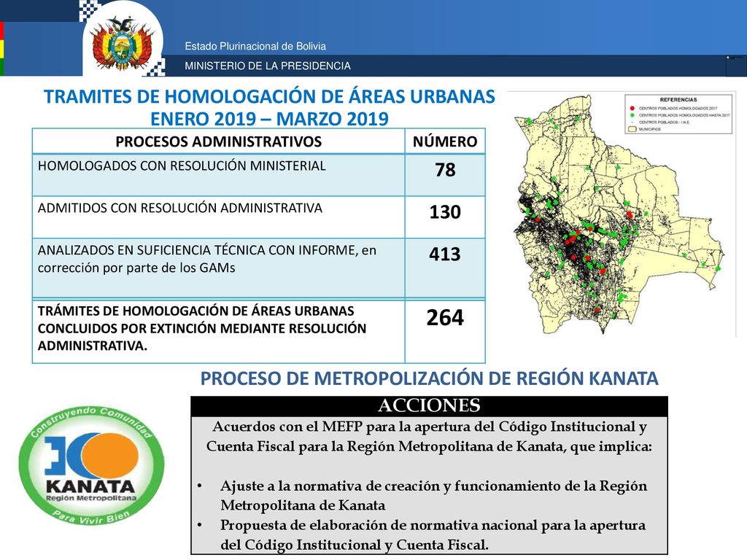Click the bullet 'Ajuste a la normativa de creación'
The image size is (747, 560).
pyautogui.click(x=433, y=495)
